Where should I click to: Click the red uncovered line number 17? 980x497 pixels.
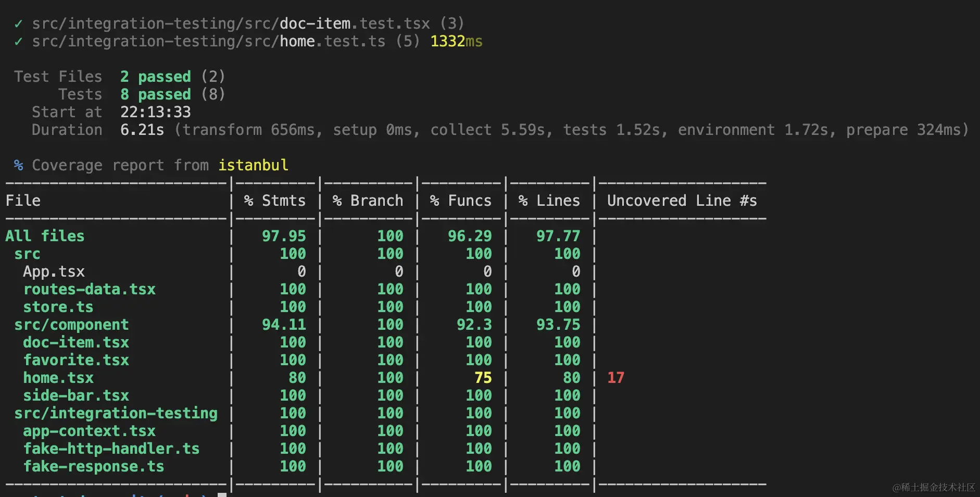pos(615,378)
